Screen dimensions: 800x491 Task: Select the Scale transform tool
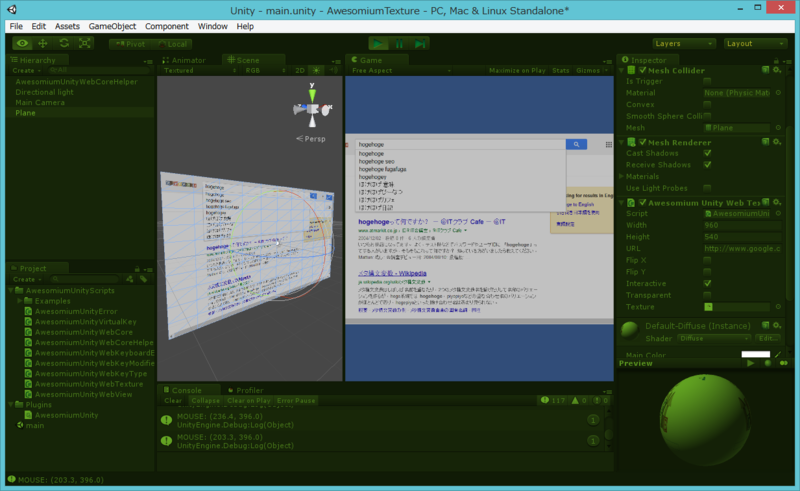(85, 43)
